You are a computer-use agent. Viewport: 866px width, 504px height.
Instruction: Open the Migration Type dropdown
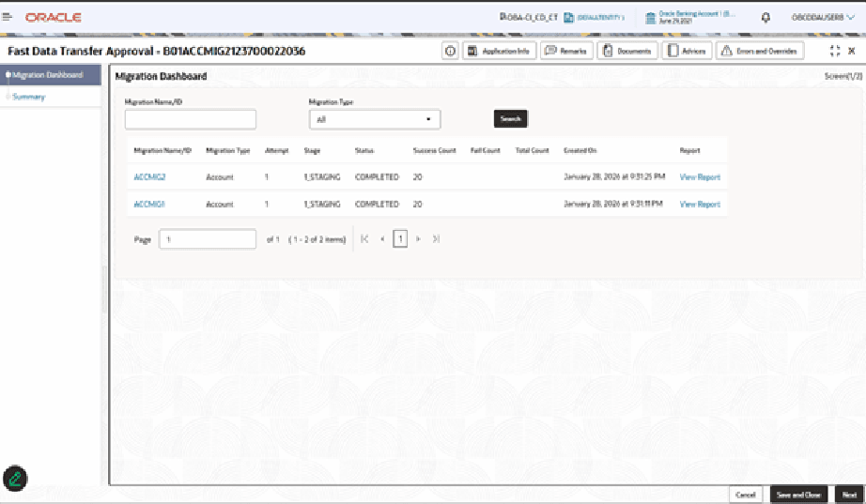tap(375, 119)
